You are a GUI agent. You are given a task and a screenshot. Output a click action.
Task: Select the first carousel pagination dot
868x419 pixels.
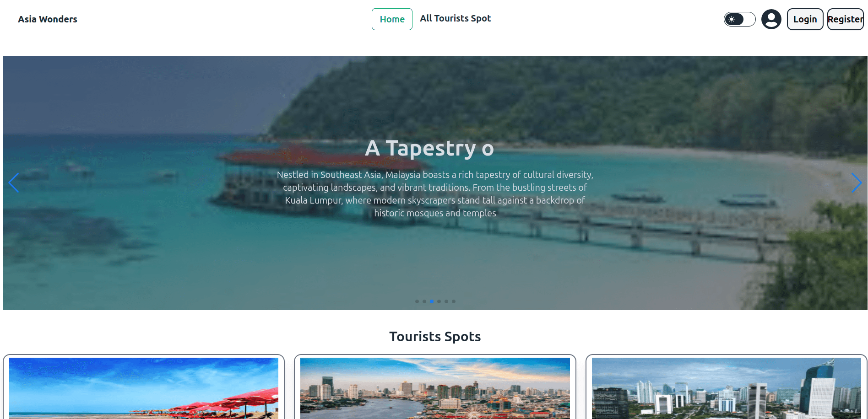(x=417, y=301)
